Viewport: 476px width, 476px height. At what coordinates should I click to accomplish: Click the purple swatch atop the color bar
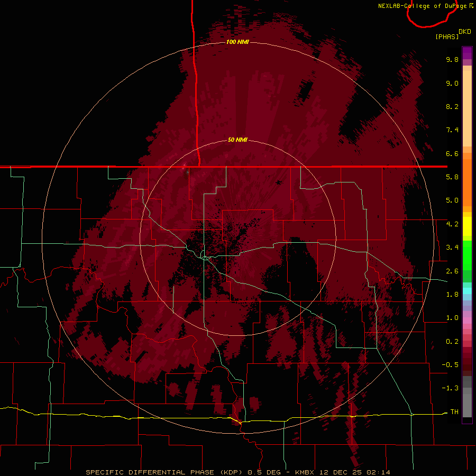click(x=467, y=53)
